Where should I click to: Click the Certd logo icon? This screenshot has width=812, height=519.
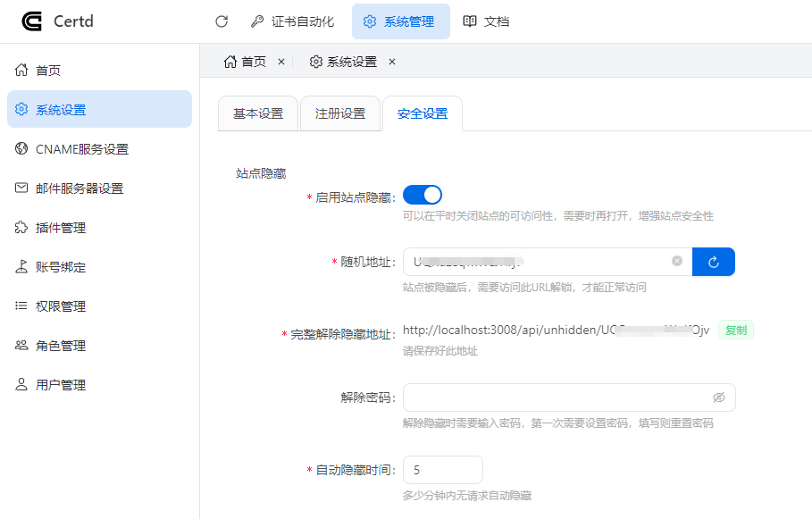[x=32, y=21]
